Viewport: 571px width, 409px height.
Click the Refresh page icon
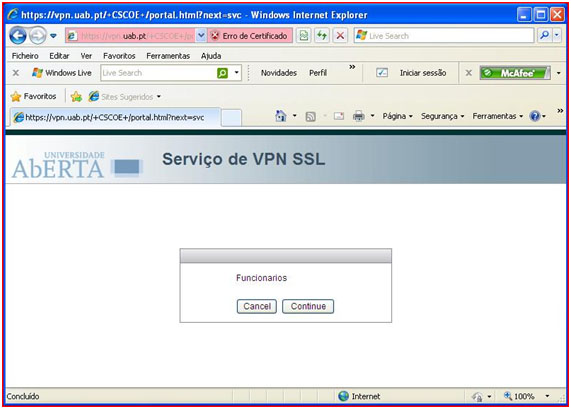[322, 36]
